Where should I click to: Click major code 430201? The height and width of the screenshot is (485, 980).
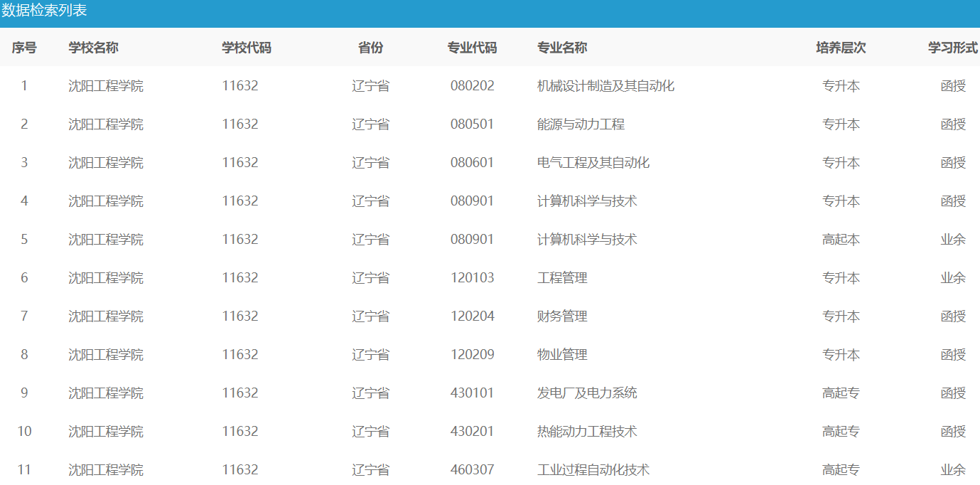click(472, 432)
